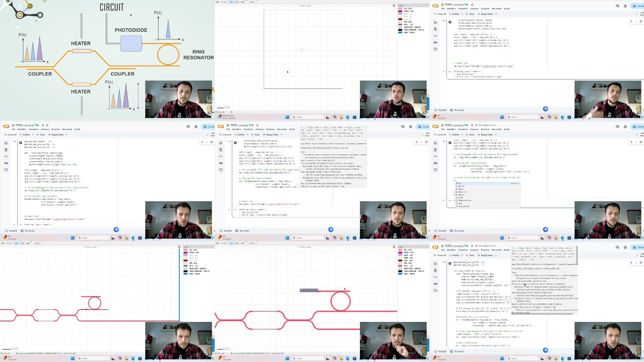The width and height of the screenshot is (644, 362).
Task: Open secrets key icon in photodiode_length notebook frame
Action: coord(6,163)
